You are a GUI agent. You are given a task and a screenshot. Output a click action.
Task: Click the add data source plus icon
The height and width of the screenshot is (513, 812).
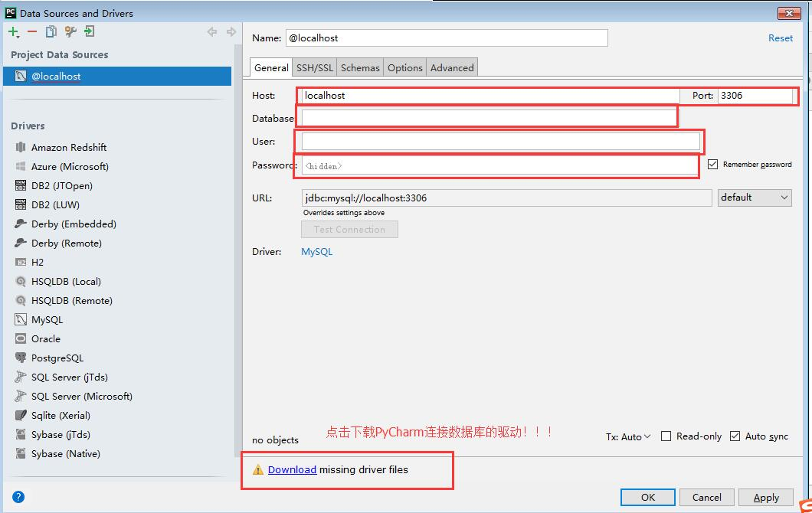14,32
